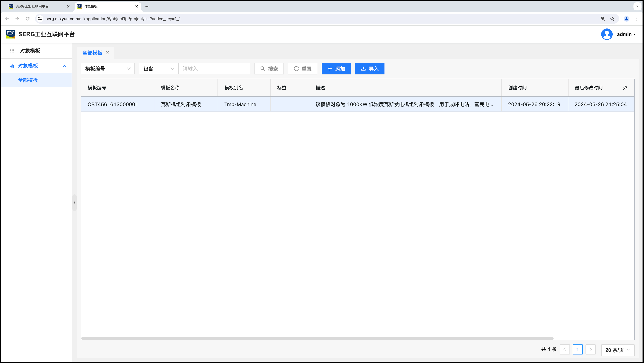The width and height of the screenshot is (644, 363).
Task: Click the SERG platform logo
Action: pos(11,34)
